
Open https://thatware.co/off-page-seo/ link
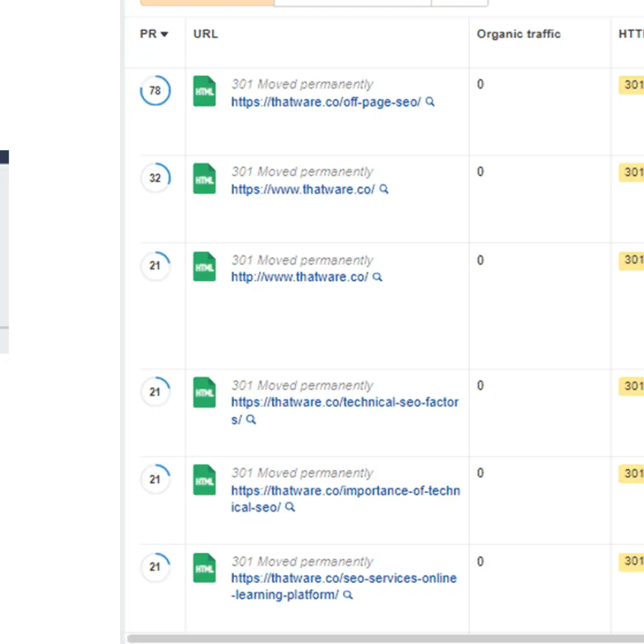326,102
